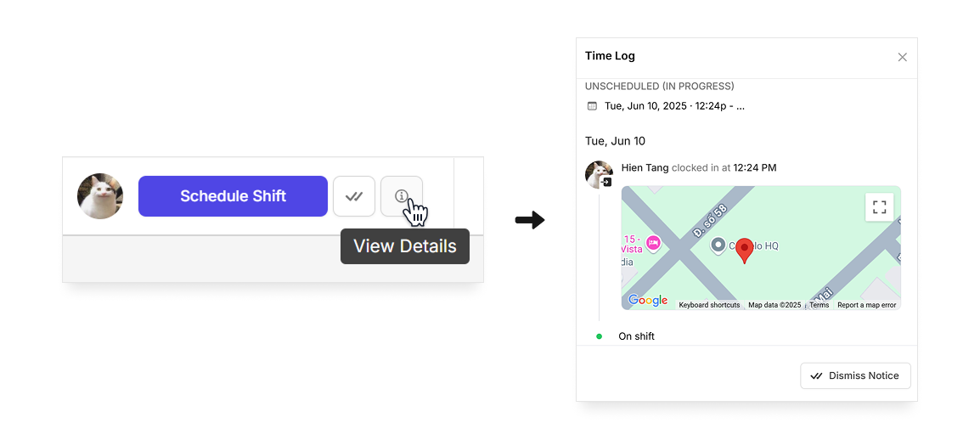Click Report a map error link
The height and width of the screenshot is (440, 980).
(x=866, y=305)
